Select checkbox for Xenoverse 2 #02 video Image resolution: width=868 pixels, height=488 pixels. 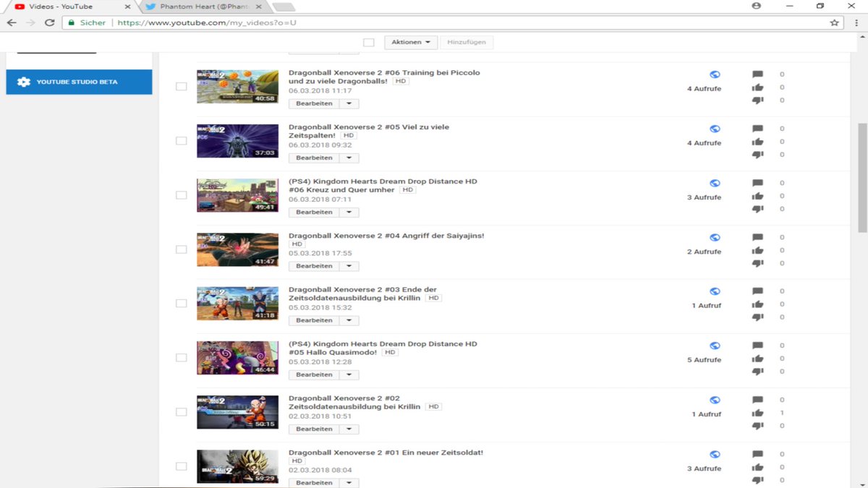click(x=181, y=412)
